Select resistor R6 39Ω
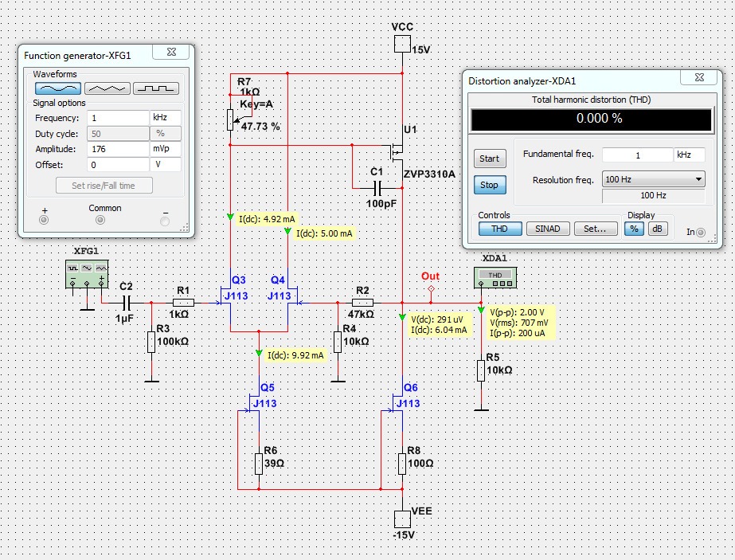Viewport: 735px width, 560px height. (x=259, y=464)
